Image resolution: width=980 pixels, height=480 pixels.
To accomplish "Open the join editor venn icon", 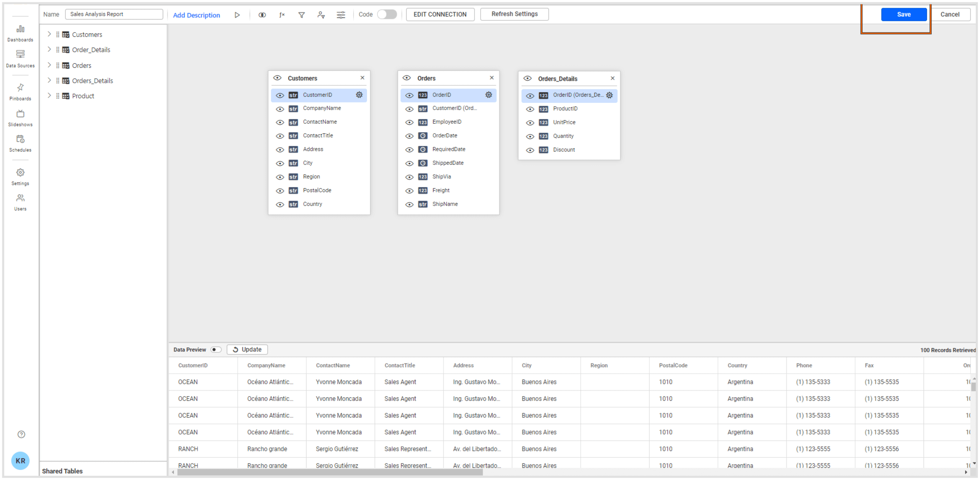I will (x=262, y=14).
